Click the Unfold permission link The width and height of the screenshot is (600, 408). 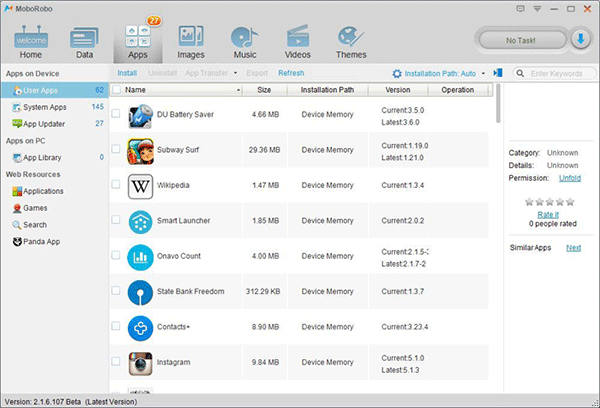click(x=570, y=178)
